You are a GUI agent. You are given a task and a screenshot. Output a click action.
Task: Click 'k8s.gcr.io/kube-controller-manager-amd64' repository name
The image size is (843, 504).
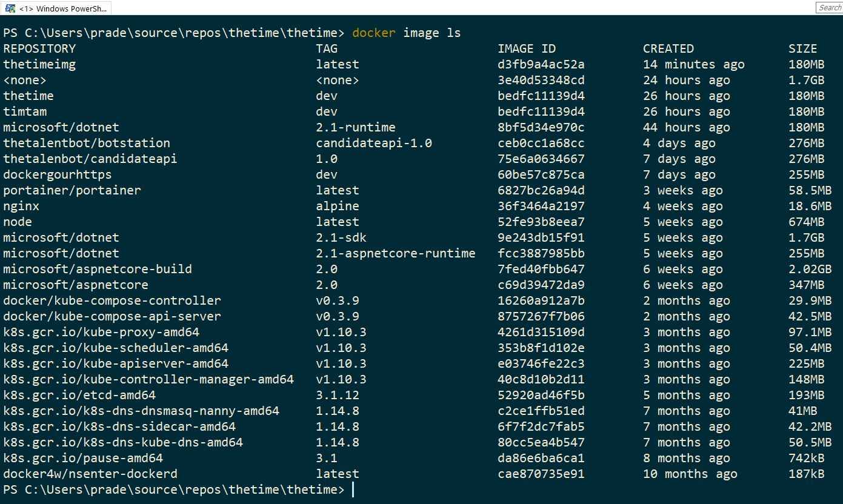tap(148, 379)
